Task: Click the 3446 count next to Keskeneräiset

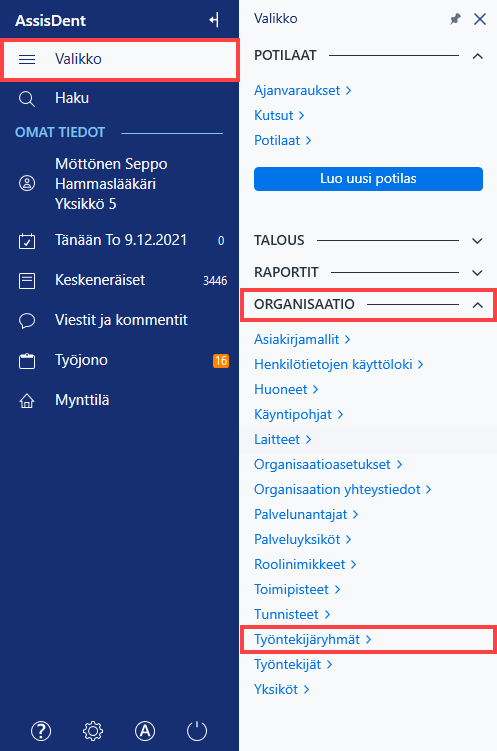Action: (x=215, y=281)
